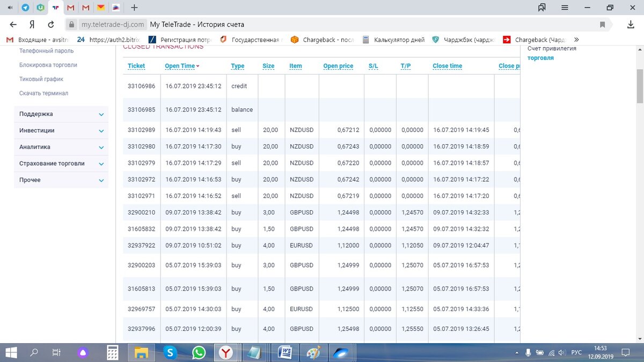Open the Тиковый график sidebar link
Image resolution: width=644 pixels, height=362 pixels.
41,79
